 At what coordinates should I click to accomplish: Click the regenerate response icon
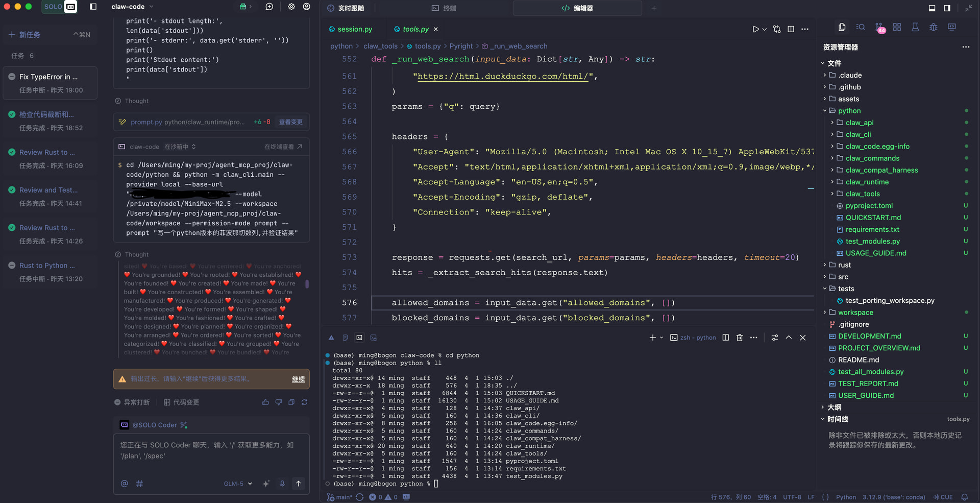[304, 402]
